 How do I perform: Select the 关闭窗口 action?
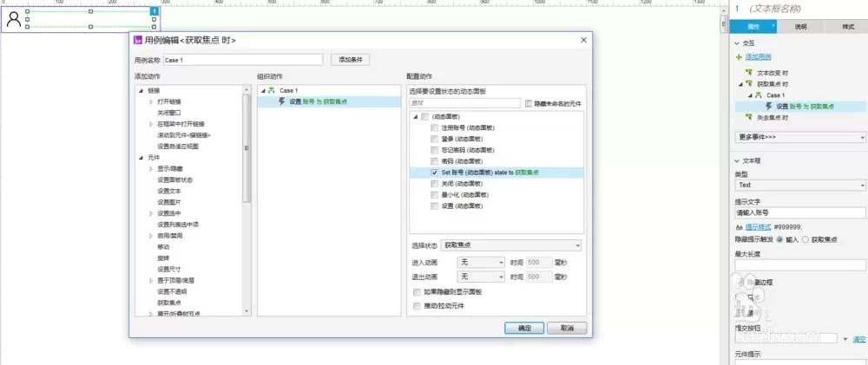pyautogui.click(x=169, y=113)
